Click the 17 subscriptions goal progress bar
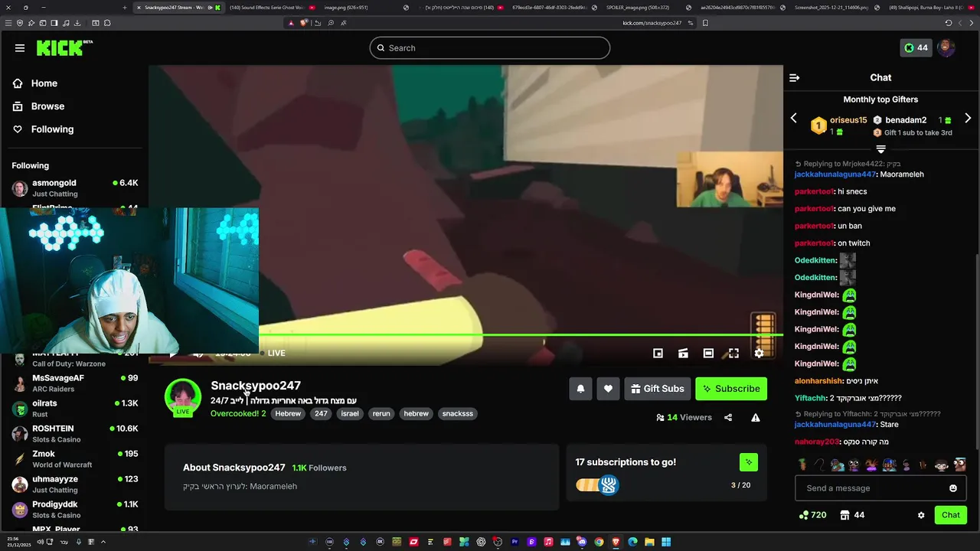Screen dimensions: 980x551 (x=598, y=485)
